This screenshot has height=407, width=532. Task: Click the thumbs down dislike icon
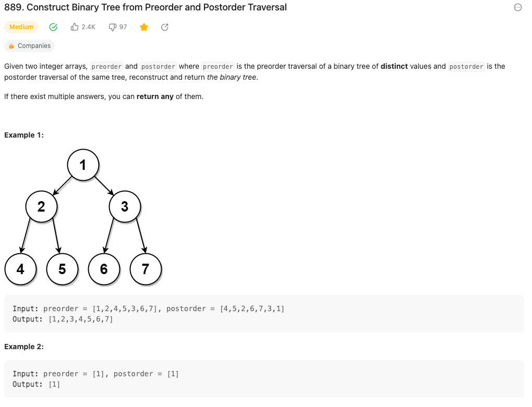112,27
